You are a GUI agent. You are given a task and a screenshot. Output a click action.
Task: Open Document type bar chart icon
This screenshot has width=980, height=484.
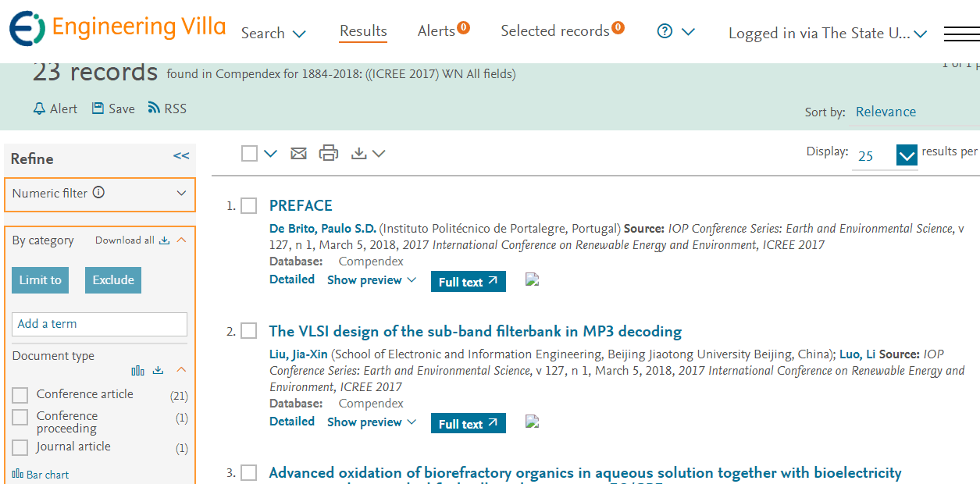point(138,371)
